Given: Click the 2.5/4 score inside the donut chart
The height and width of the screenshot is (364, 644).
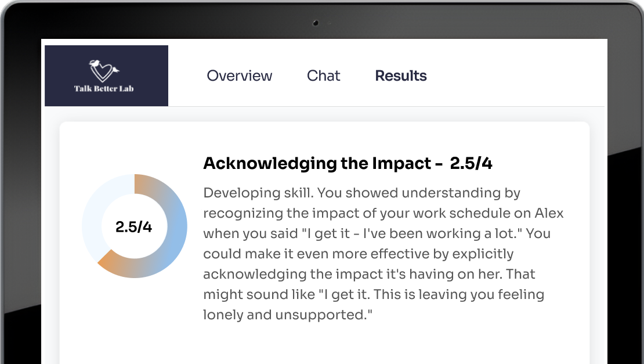Looking at the screenshot, I should 133,226.
